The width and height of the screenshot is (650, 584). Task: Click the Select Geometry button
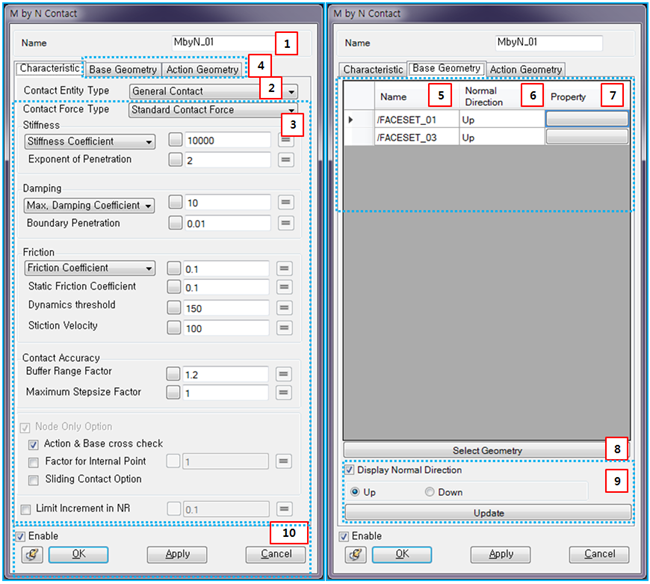click(x=487, y=451)
